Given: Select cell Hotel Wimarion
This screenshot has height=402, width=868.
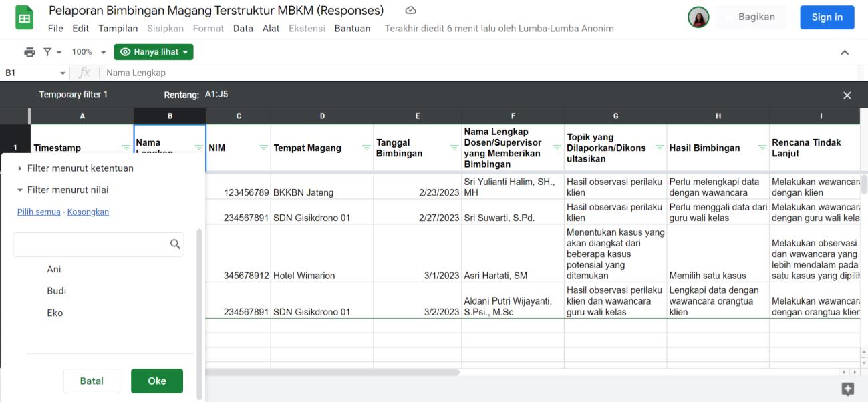Looking at the screenshot, I should click(x=322, y=254).
